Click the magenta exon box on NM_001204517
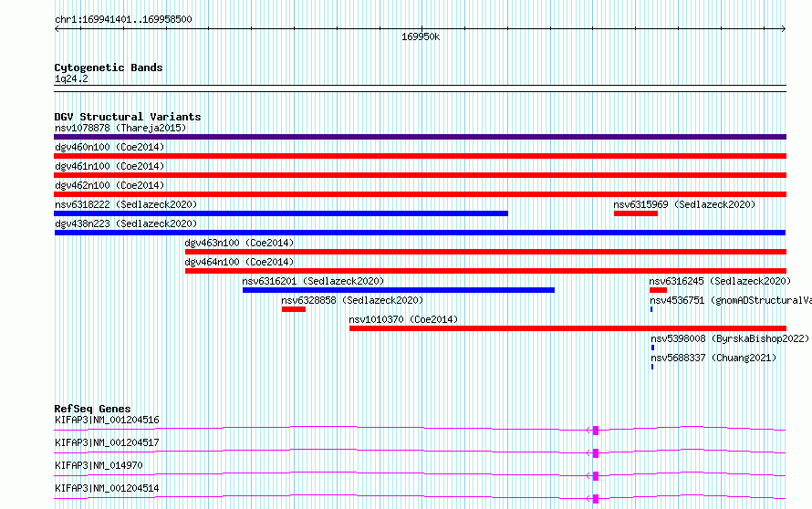Viewport: 812px width, 509px height. (x=596, y=453)
